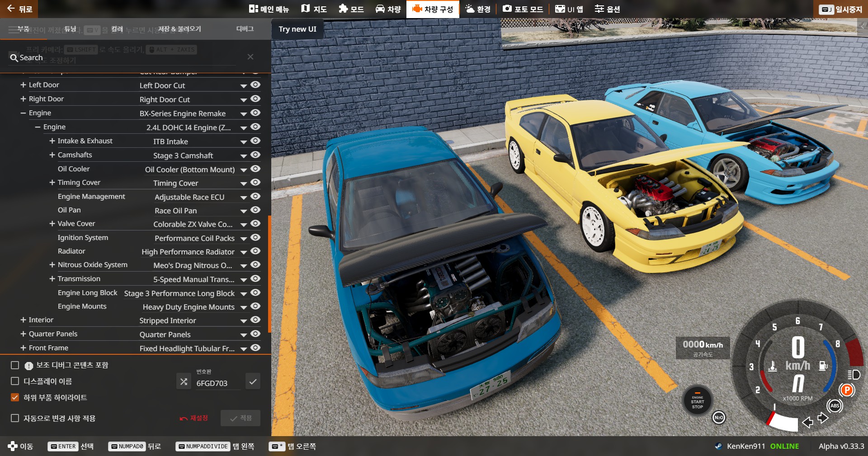Click the 적용 apply button
This screenshot has height=456, width=868.
[241, 418]
